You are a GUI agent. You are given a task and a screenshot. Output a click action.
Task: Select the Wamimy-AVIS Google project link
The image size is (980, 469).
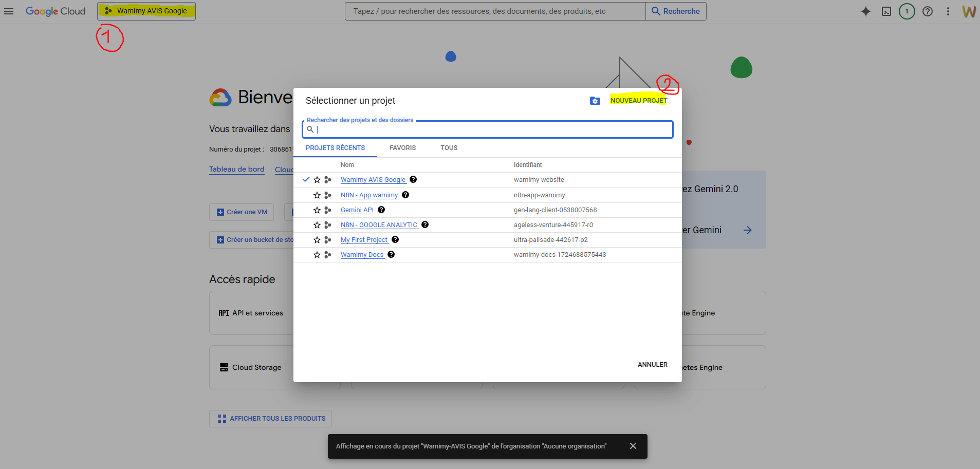(373, 180)
